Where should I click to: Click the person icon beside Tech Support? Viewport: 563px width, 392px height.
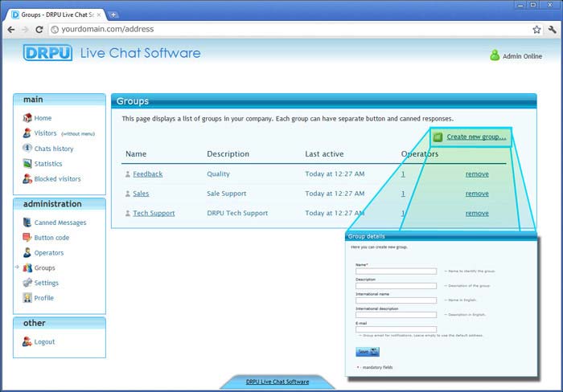[127, 214]
